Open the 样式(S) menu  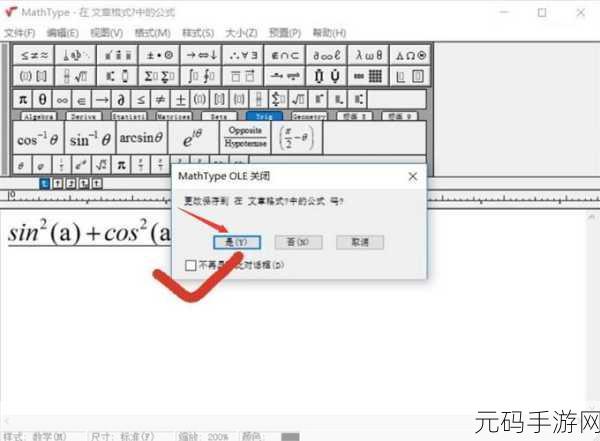pyautogui.click(x=198, y=33)
